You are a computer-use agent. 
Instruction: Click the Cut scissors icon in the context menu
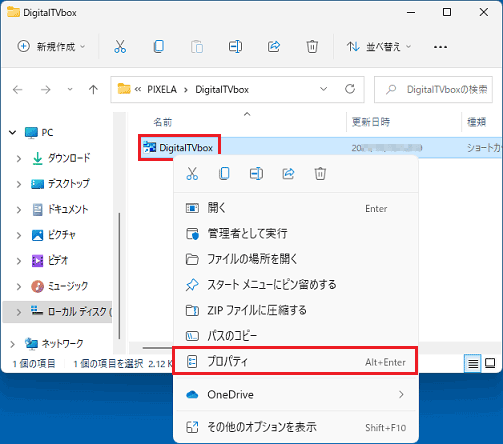(x=192, y=174)
